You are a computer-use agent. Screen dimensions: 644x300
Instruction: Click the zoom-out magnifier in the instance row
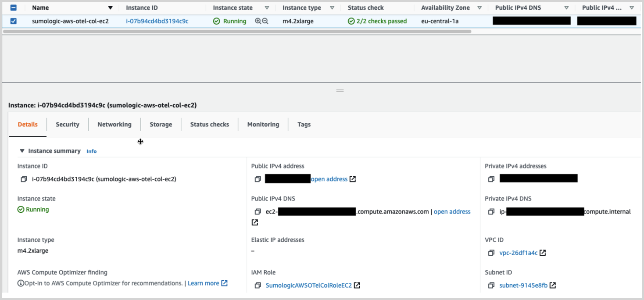pyautogui.click(x=265, y=21)
